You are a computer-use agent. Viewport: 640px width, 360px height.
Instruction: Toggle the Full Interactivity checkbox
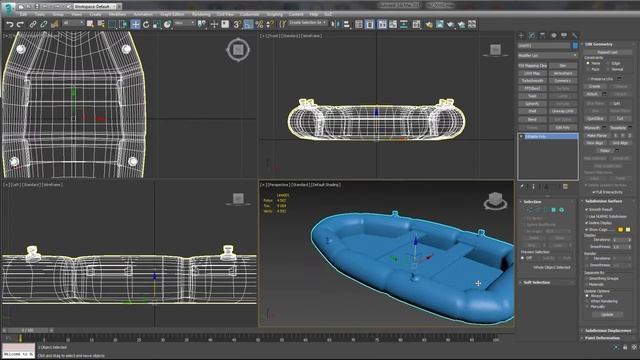click(594, 192)
